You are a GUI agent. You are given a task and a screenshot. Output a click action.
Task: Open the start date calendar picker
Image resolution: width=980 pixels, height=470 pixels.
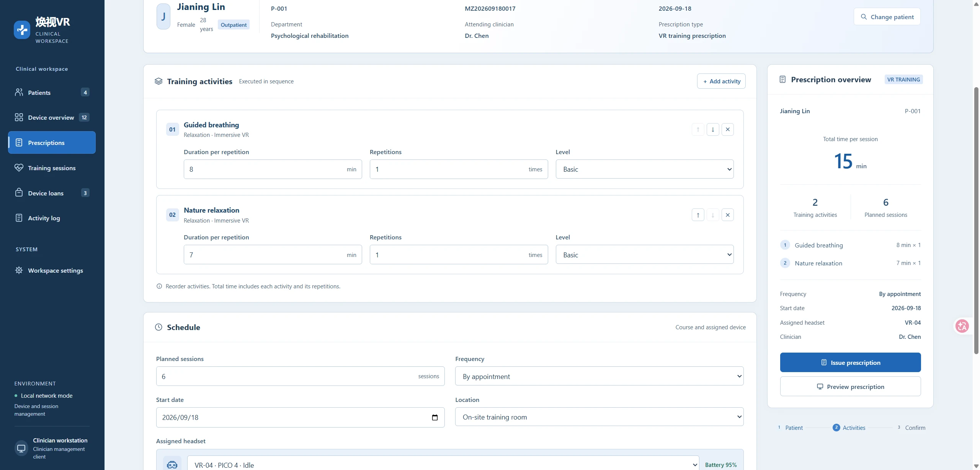pos(435,418)
